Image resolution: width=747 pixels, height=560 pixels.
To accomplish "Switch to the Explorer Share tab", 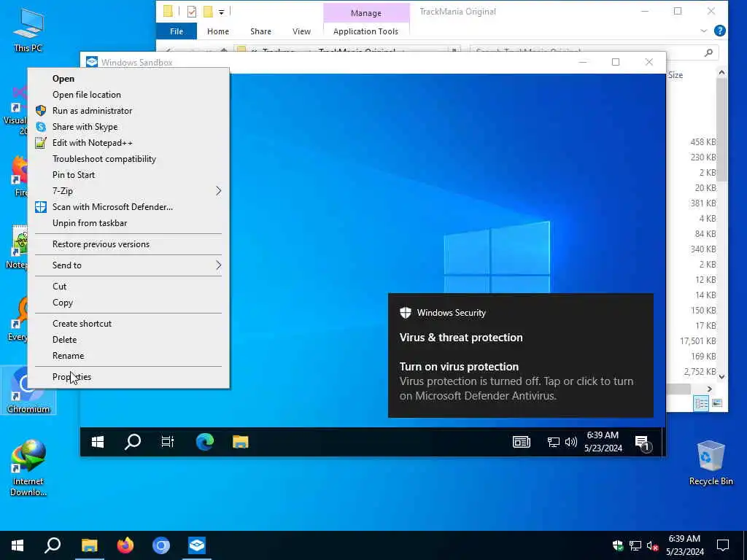I will pyautogui.click(x=260, y=31).
